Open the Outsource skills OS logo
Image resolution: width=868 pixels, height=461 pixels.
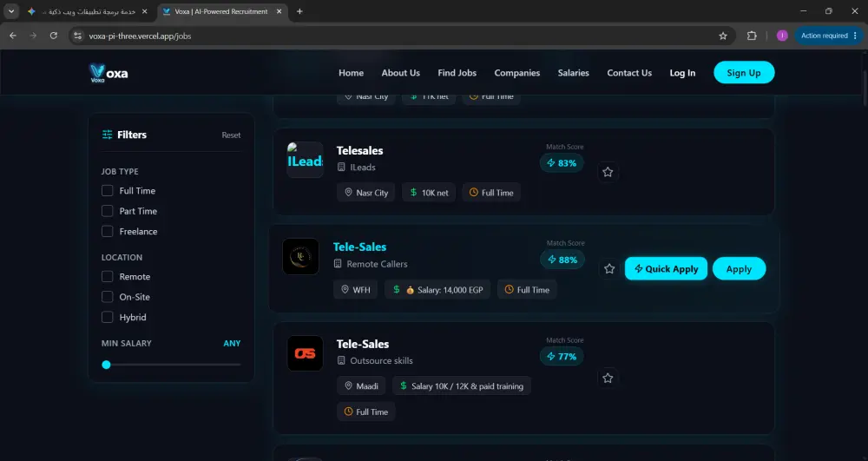[305, 353]
